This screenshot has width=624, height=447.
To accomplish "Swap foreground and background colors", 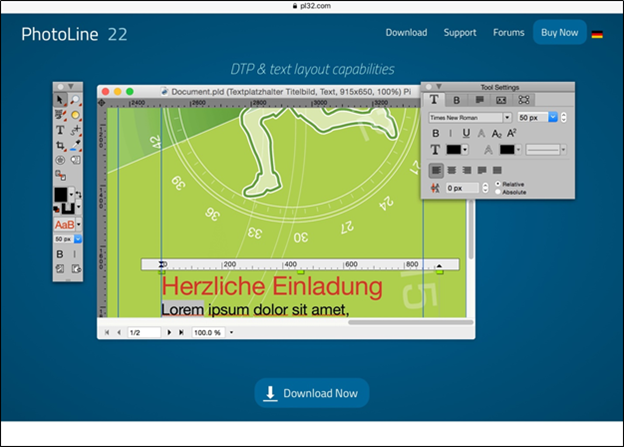I will 78,194.
